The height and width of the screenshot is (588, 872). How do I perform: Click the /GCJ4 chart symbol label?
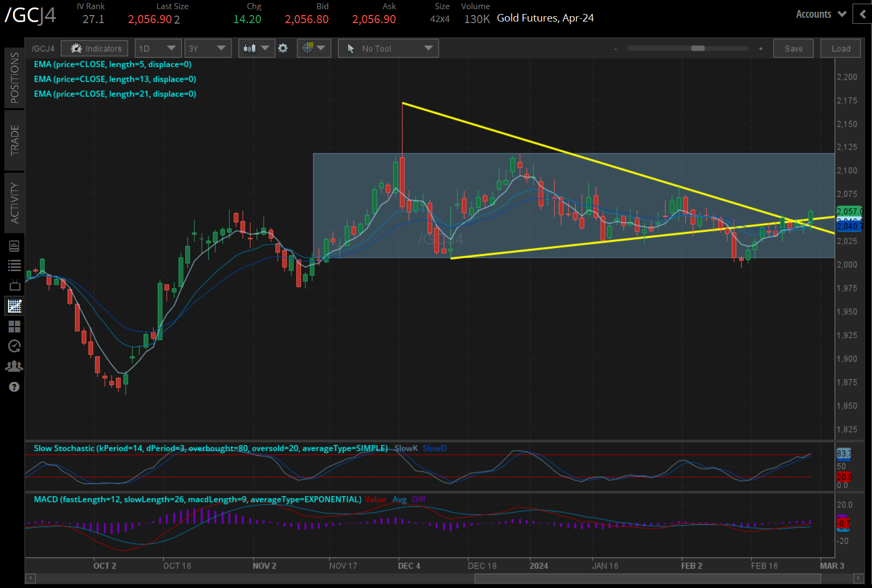43,48
